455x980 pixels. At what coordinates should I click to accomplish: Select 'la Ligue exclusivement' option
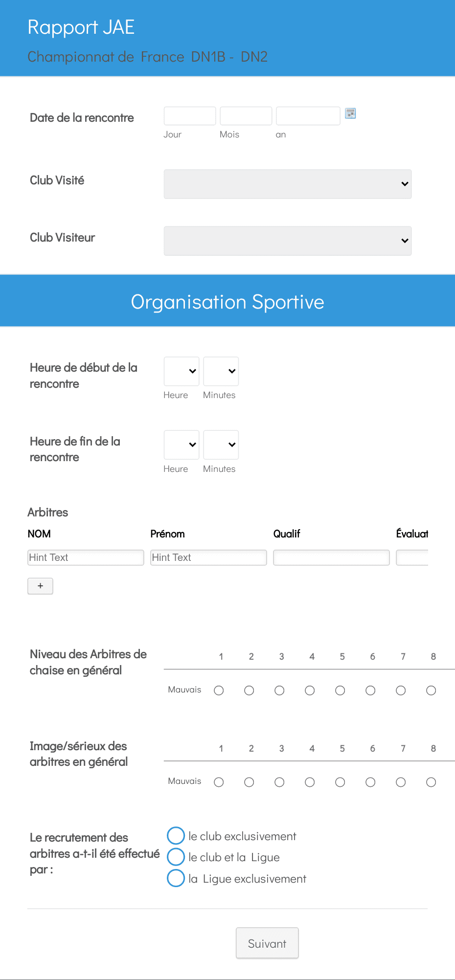coord(176,878)
